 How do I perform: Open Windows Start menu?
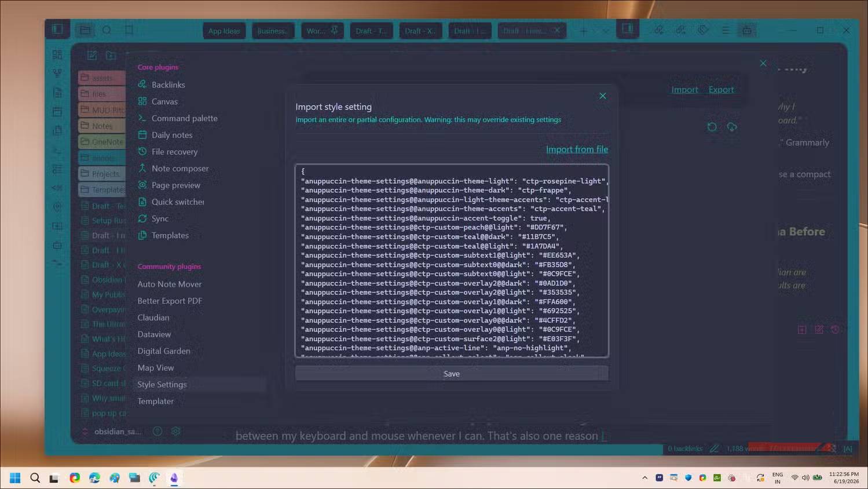click(15, 477)
